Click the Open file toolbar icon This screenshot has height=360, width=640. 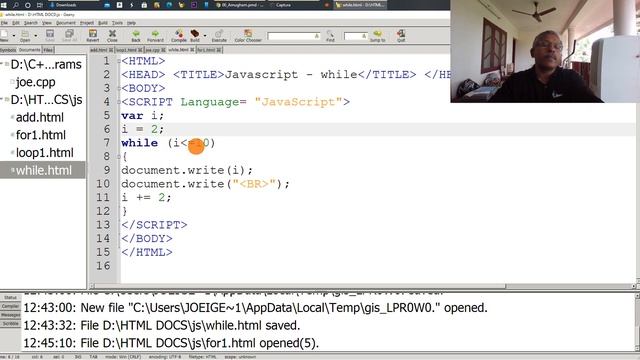[25, 36]
